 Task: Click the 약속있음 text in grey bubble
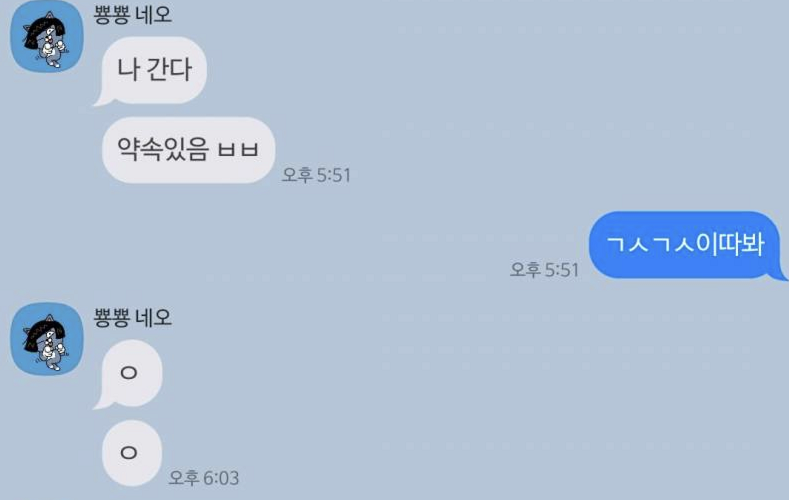pyautogui.click(x=163, y=149)
